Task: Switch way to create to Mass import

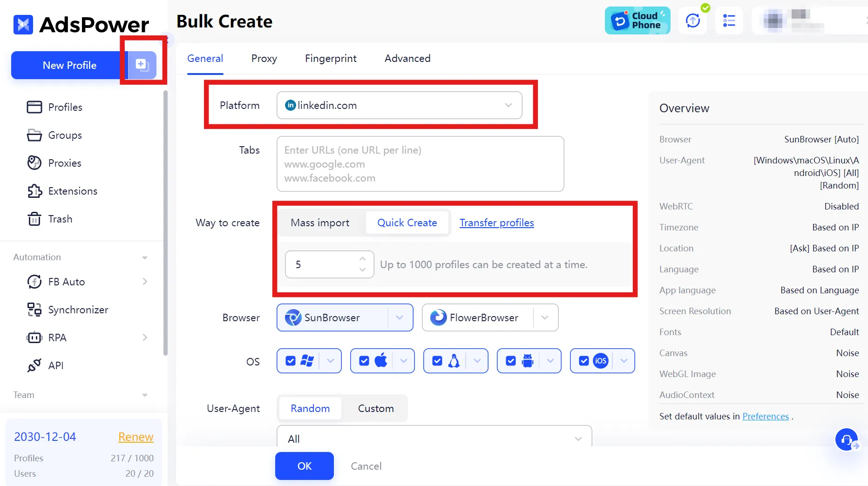Action: click(320, 223)
